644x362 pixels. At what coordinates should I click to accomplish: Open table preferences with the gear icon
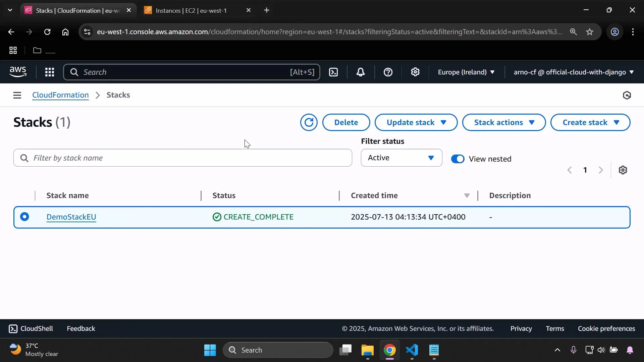[x=623, y=170]
